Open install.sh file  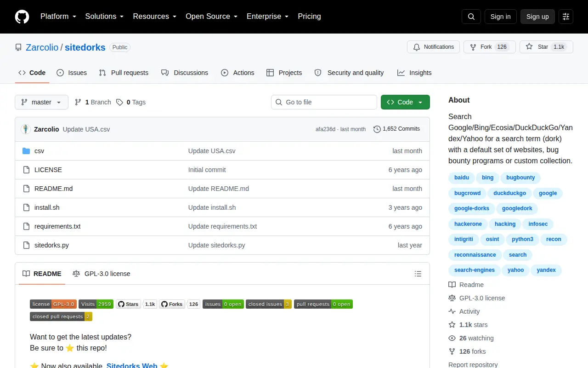click(x=47, y=207)
